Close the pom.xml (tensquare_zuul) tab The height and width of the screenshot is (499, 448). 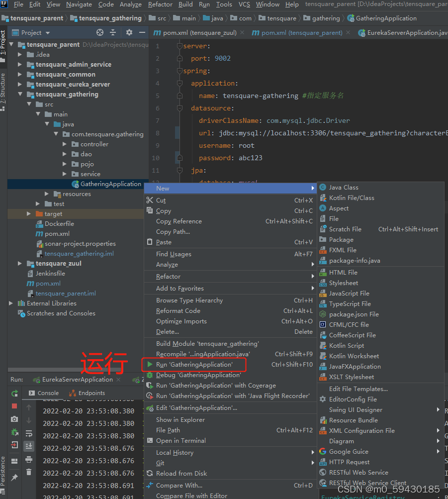(x=242, y=32)
